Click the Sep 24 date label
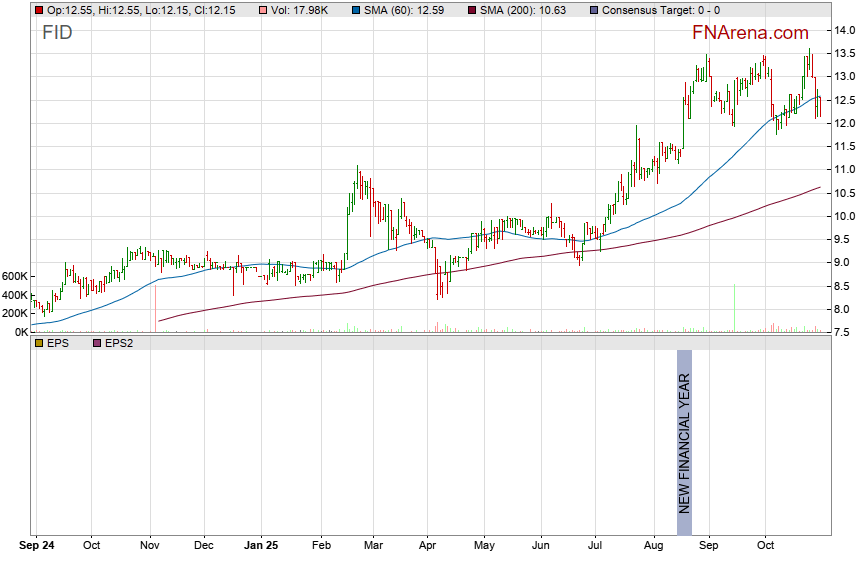Viewport: 859px width, 566px height. (x=38, y=546)
